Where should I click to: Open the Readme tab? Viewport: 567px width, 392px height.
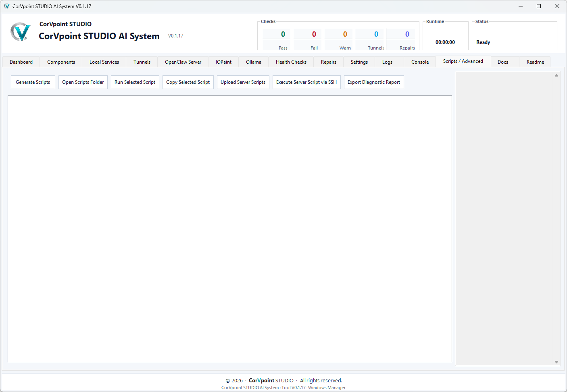coord(535,62)
